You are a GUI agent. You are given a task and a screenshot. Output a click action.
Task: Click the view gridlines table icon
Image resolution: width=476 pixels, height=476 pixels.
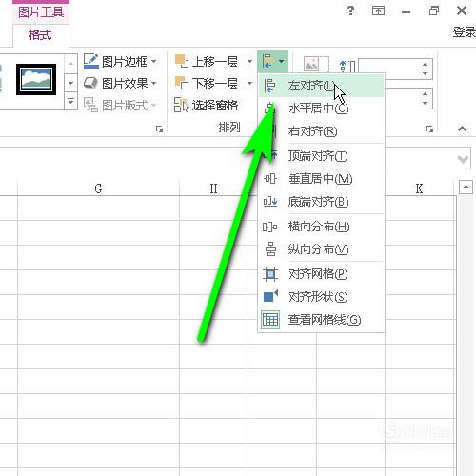(270, 320)
